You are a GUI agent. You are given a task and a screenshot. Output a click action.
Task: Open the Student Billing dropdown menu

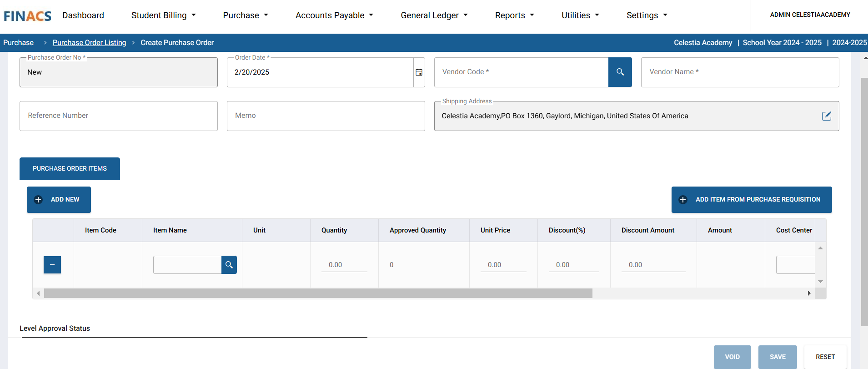[x=164, y=15]
